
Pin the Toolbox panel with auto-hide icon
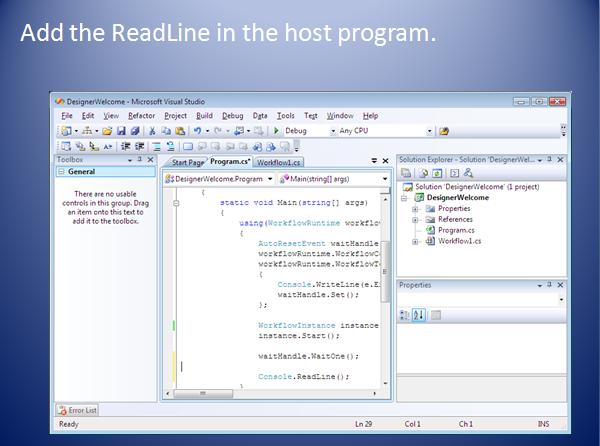pyautogui.click(x=139, y=160)
